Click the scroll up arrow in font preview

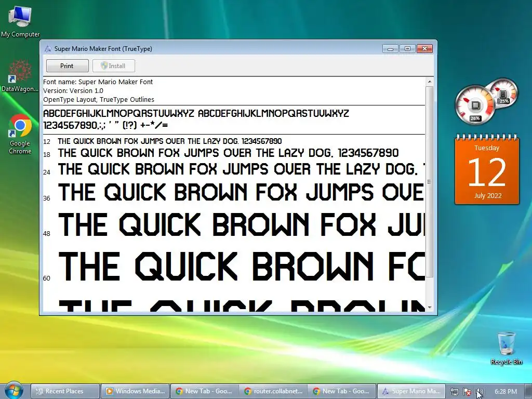[x=430, y=82]
